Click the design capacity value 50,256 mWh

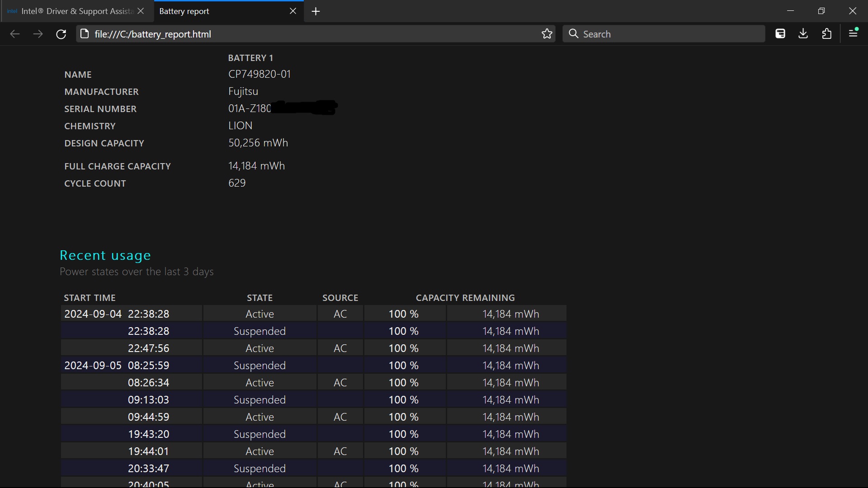click(258, 143)
